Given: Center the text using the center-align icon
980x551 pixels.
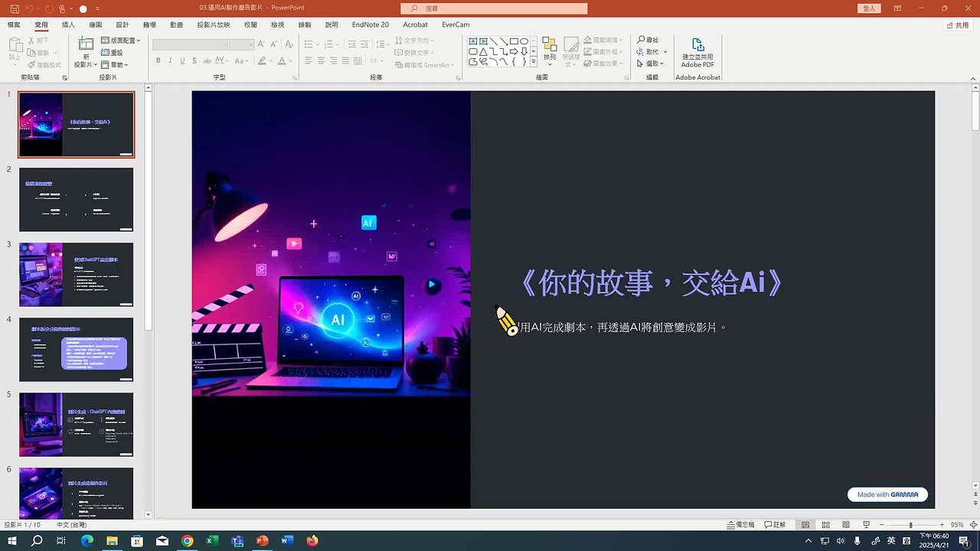Looking at the screenshot, I should [321, 60].
